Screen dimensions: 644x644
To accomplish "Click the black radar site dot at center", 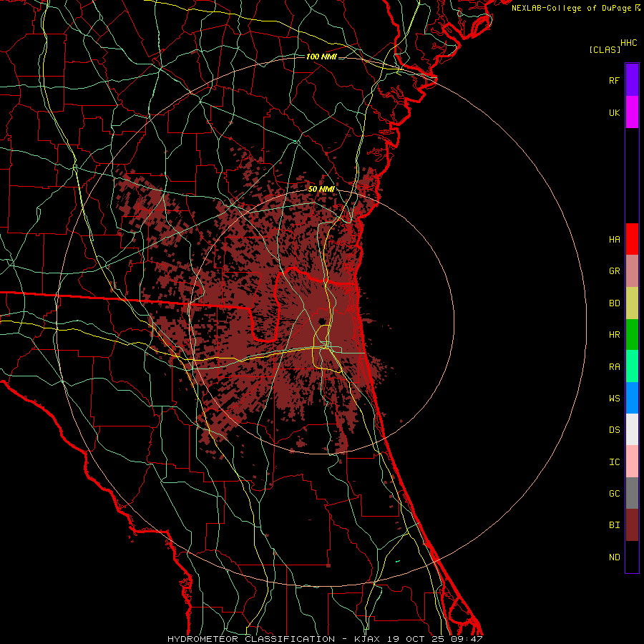I will tap(321, 321).
